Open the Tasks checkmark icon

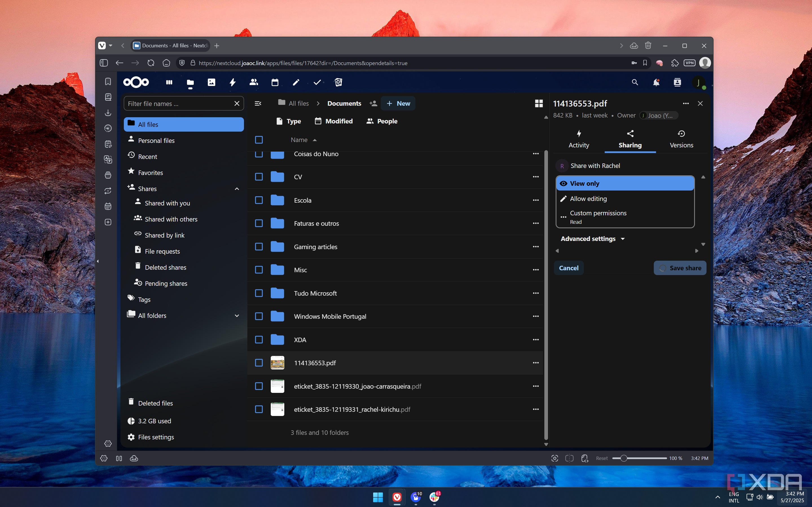tap(317, 82)
